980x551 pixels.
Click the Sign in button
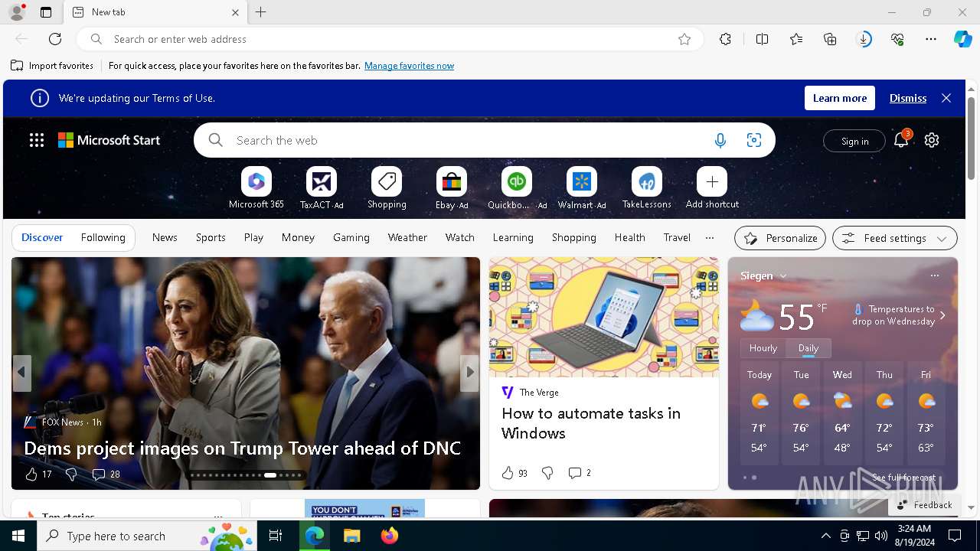[854, 141]
